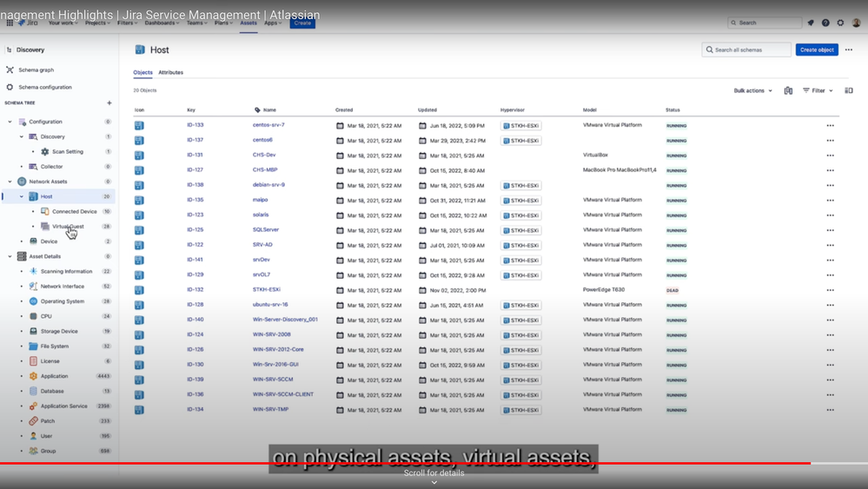Click the Patch icon in schema tree
The width and height of the screenshot is (868, 489).
click(x=33, y=421)
